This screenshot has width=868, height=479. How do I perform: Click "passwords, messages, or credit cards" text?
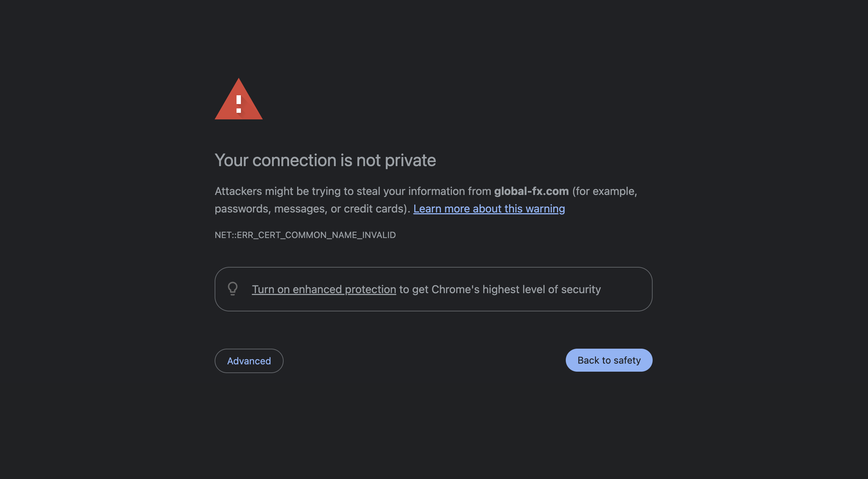tap(311, 208)
